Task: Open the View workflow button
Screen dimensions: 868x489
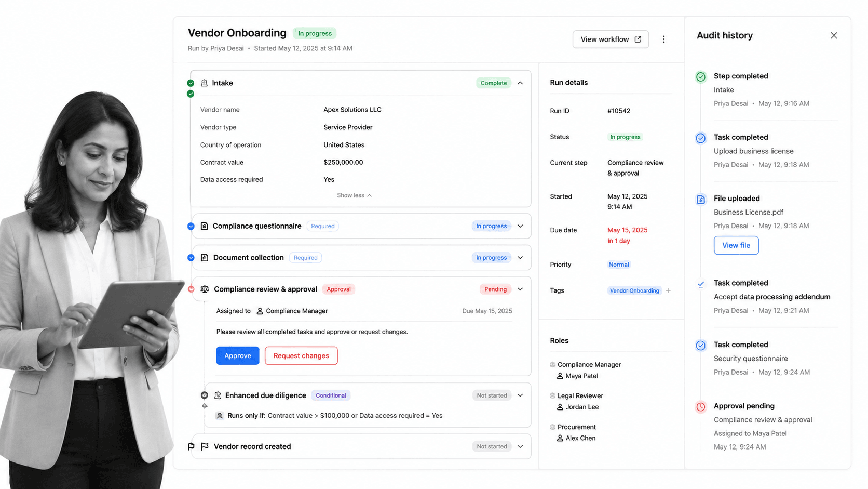Action: click(611, 39)
